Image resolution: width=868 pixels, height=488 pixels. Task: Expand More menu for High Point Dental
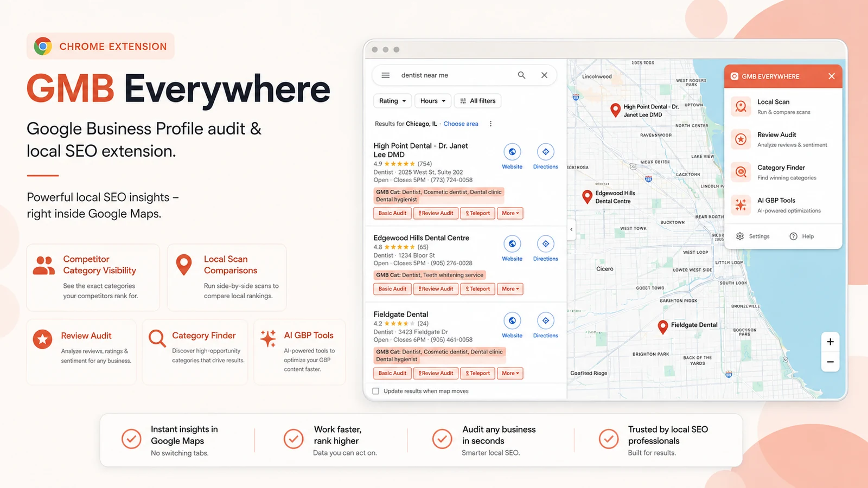click(510, 213)
